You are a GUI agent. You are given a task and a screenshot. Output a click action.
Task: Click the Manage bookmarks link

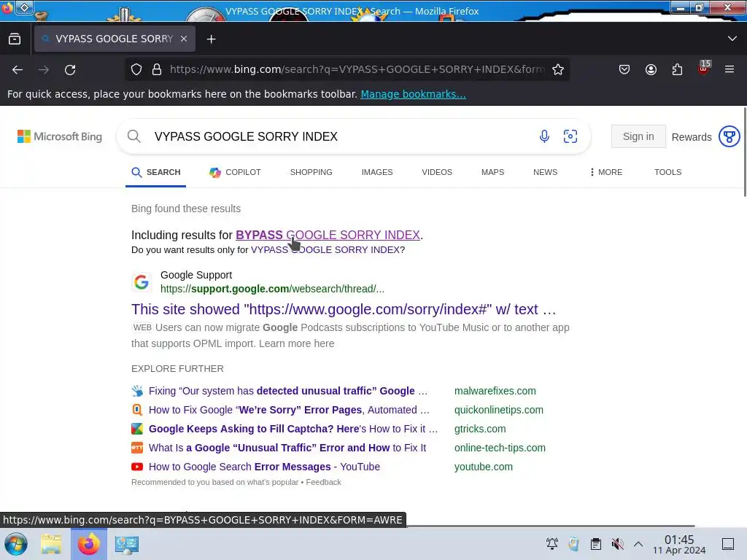point(413,94)
